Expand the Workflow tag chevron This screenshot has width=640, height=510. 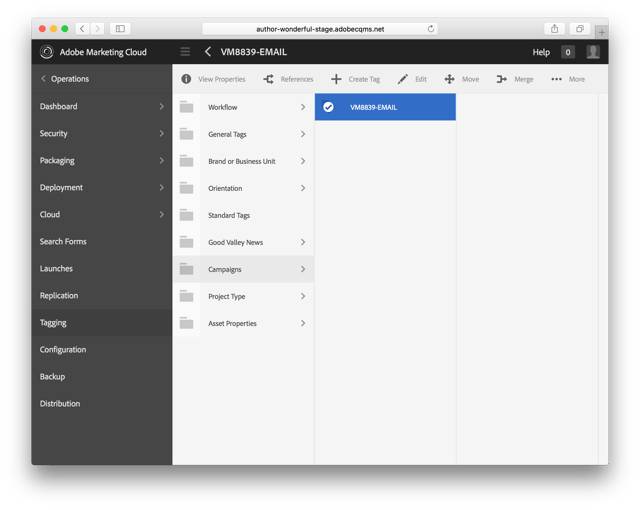(303, 107)
